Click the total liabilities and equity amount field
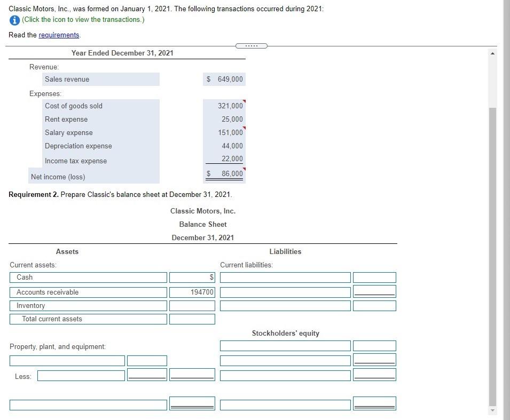 [375, 403]
